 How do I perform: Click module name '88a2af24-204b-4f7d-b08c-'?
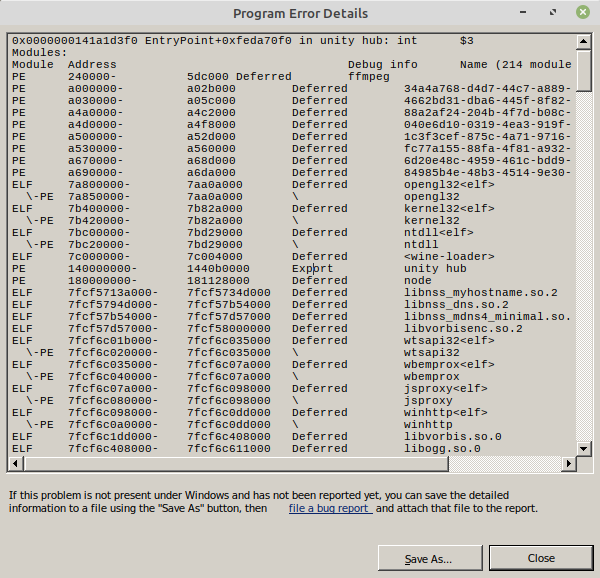coord(488,112)
